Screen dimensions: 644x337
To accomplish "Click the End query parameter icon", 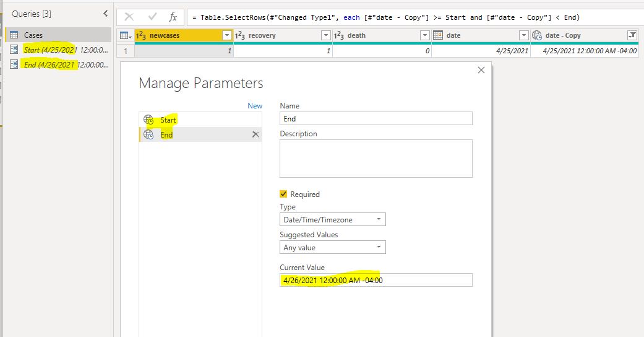I will (14, 64).
